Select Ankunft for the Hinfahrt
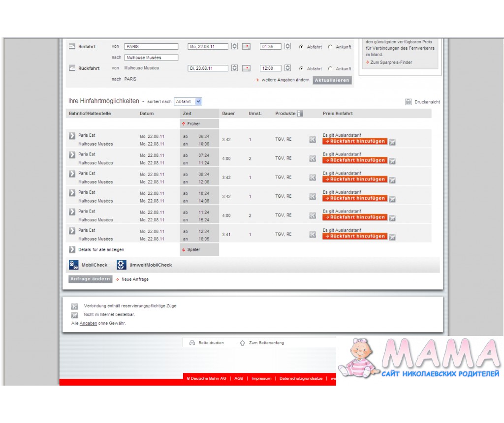Viewport: 504px width, 423px height. point(330,47)
